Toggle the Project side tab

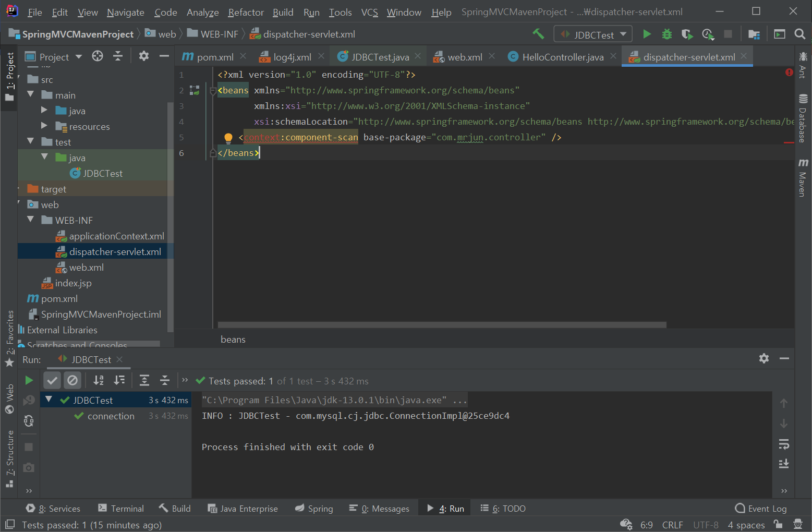[x=9, y=77]
